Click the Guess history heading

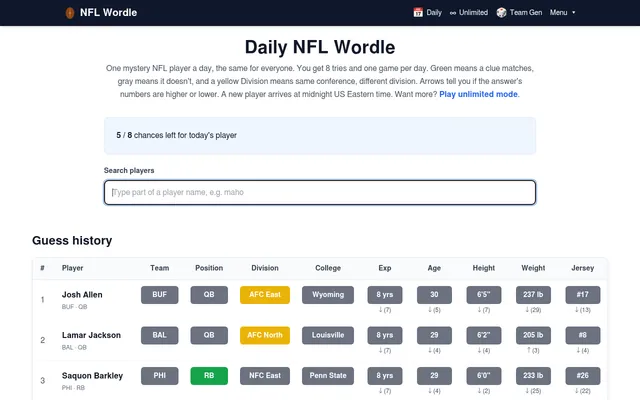pyautogui.click(x=72, y=241)
